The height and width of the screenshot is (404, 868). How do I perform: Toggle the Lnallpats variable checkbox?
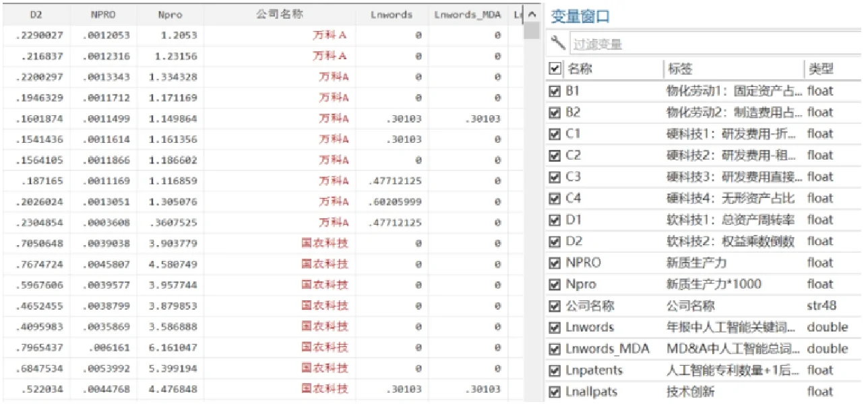pos(555,392)
